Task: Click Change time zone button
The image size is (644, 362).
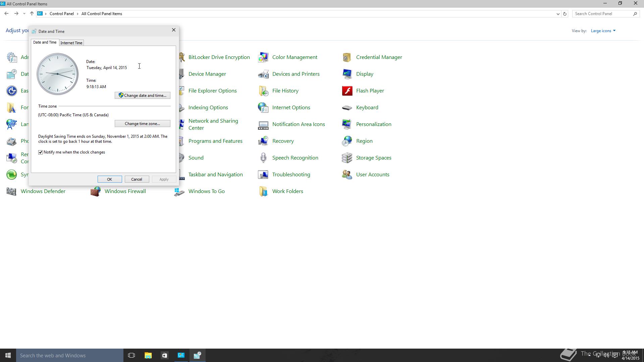Action: tap(143, 124)
